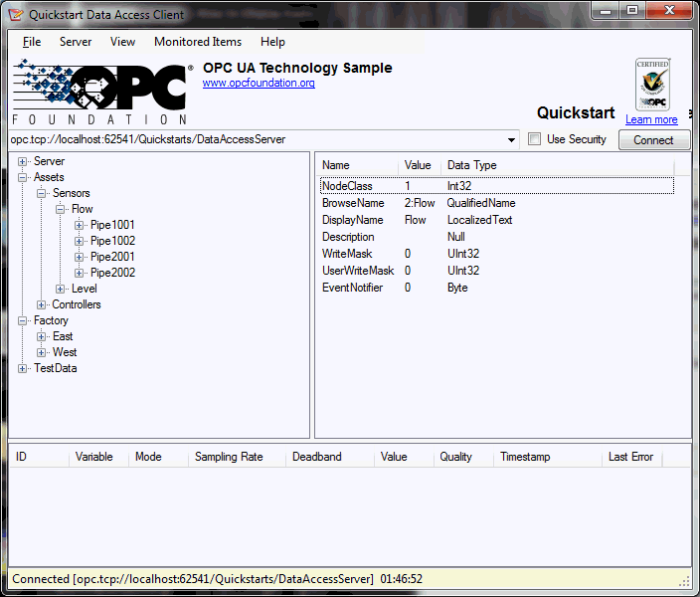Click the Deadband column header
This screenshot has height=597, width=700.
[x=329, y=457]
